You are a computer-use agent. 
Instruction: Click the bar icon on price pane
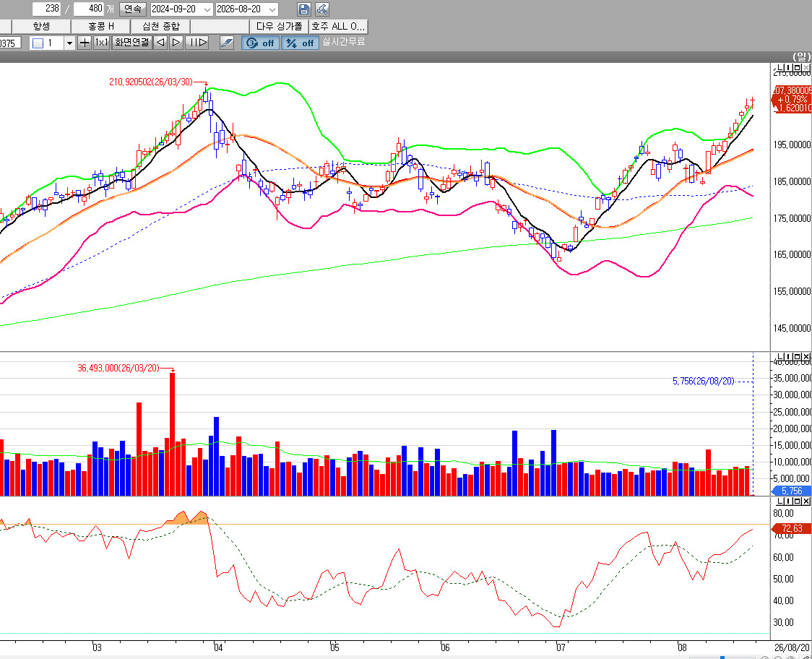788,67
